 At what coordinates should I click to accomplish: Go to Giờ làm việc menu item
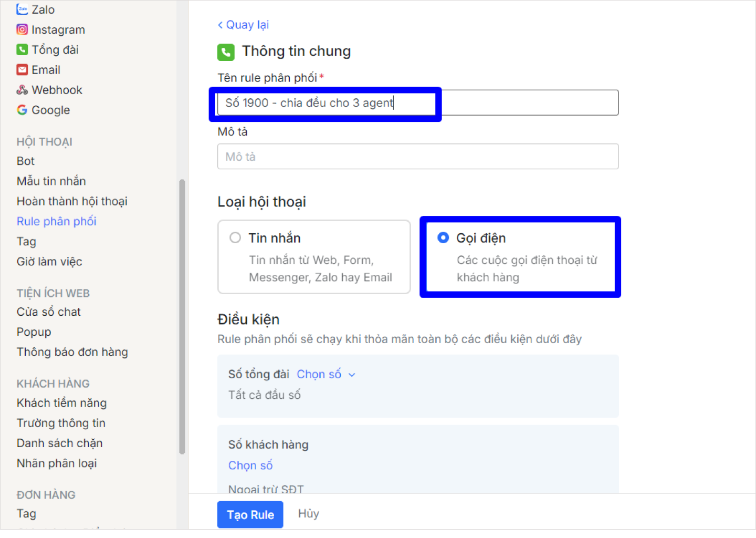click(49, 261)
